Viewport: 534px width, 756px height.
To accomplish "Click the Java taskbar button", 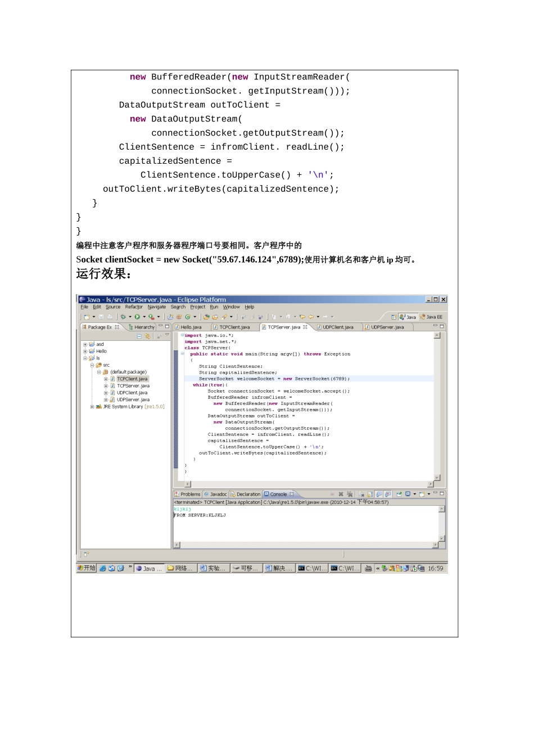I will click(149, 568).
